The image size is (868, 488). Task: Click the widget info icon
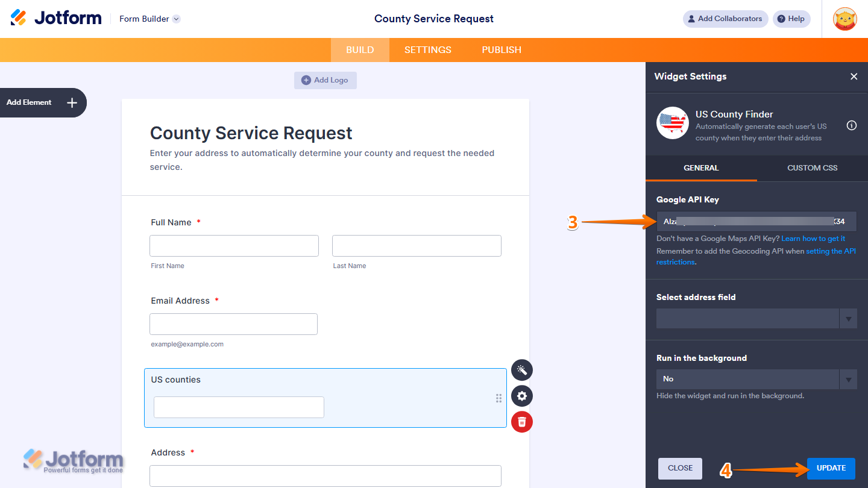point(852,125)
